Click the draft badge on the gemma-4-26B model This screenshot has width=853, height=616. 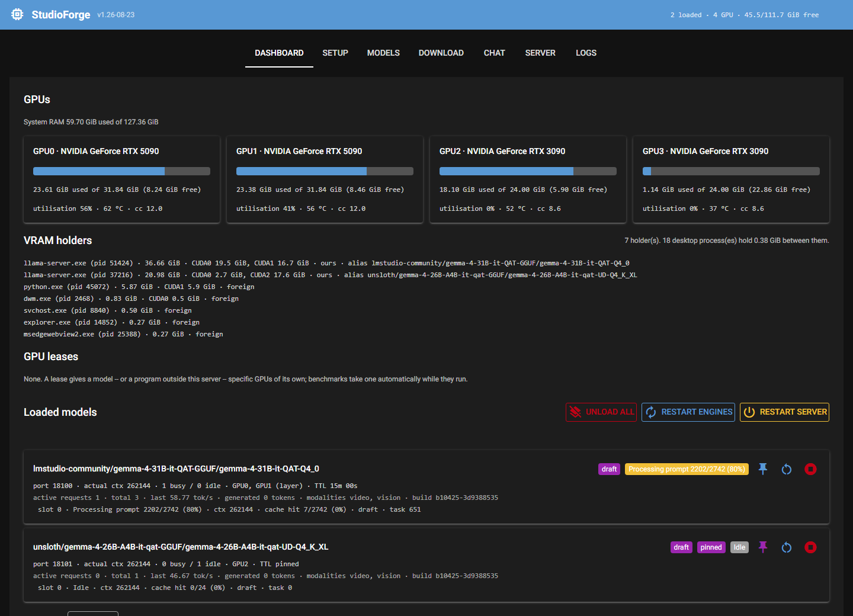click(x=681, y=547)
